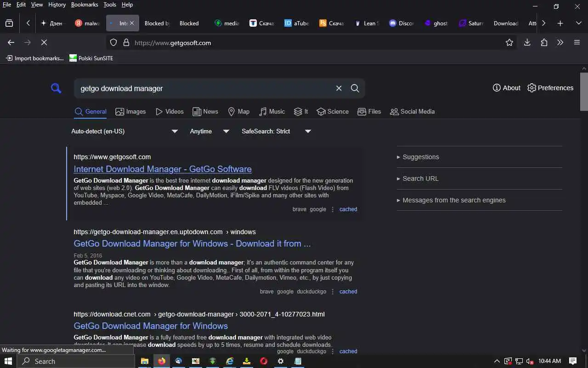Open the Help menu
The image size is (588, 368).
pyautogui.click(x=127, y=5)
